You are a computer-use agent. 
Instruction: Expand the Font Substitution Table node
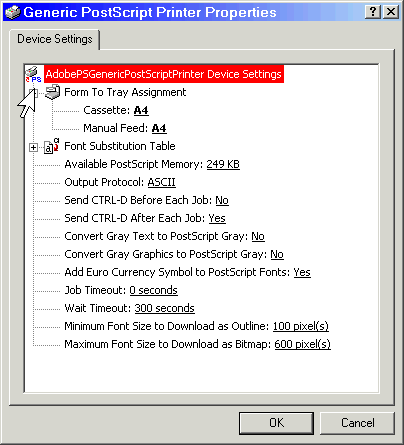(x=33, y=147)
